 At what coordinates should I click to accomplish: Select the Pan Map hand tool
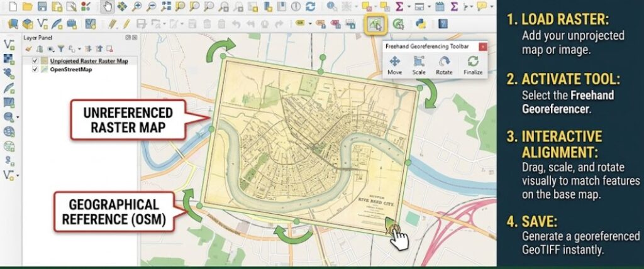(x=107, y=6)
